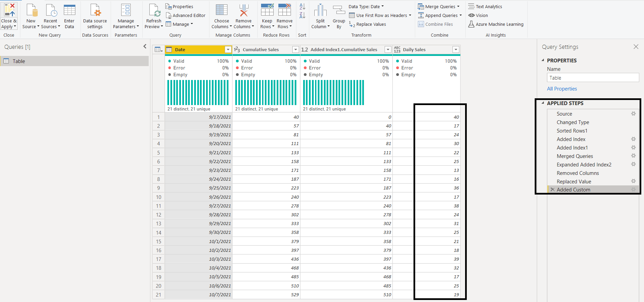Open Added Index1.Cumulative Sales filter dropdown

(x=388, y=49)
